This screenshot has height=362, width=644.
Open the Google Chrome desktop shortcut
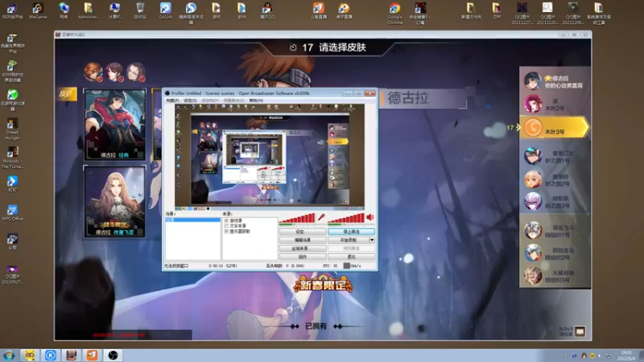tap(394, 13)
